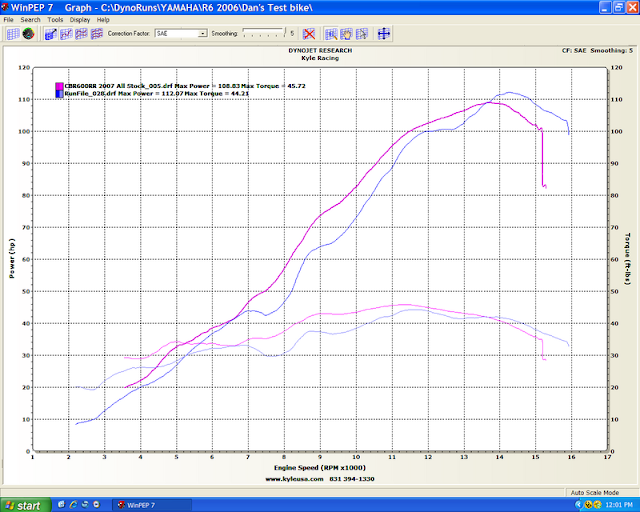Click the magenta power curve peak near 14
Viewport: 640px width, 512px height.
coord(491,102)
